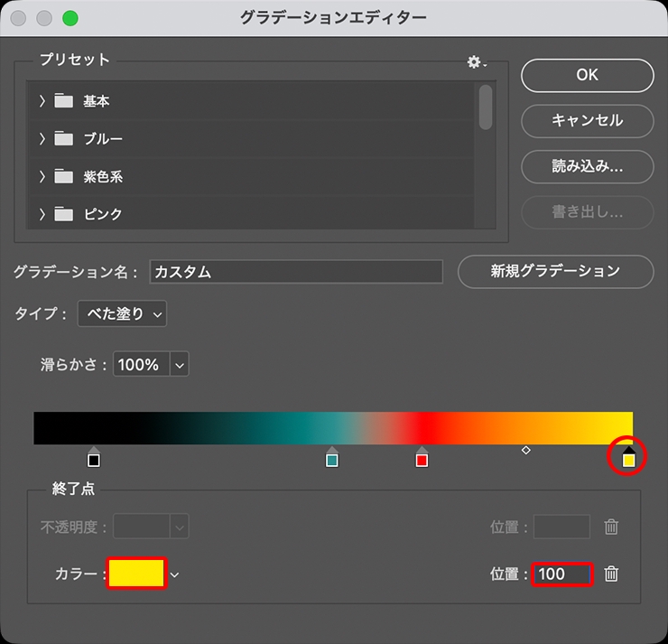Click the yellow カラー swatch

pos(136,574)
